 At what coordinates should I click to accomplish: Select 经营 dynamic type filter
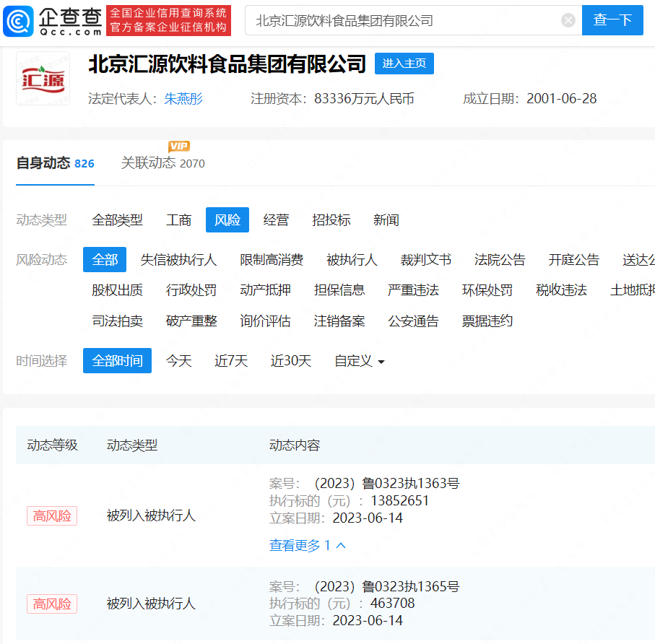point(276,219)
